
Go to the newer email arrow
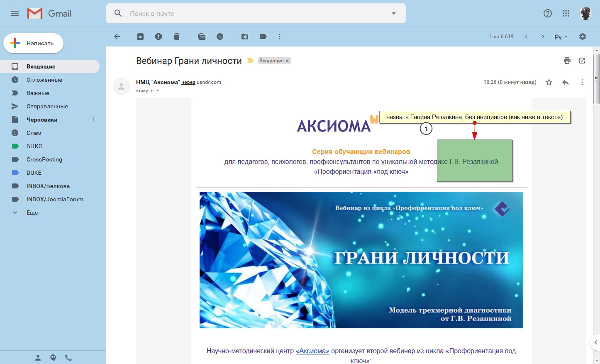point(526,37)
